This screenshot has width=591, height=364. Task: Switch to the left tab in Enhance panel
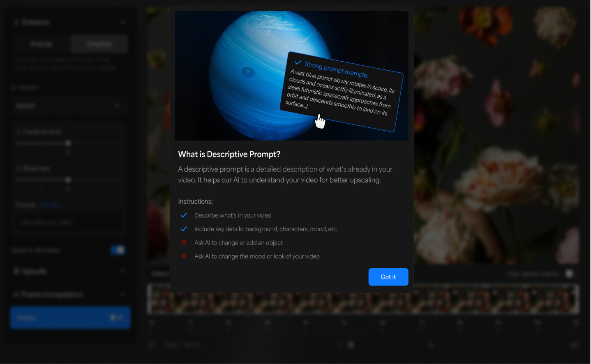[x=41, y=44]
